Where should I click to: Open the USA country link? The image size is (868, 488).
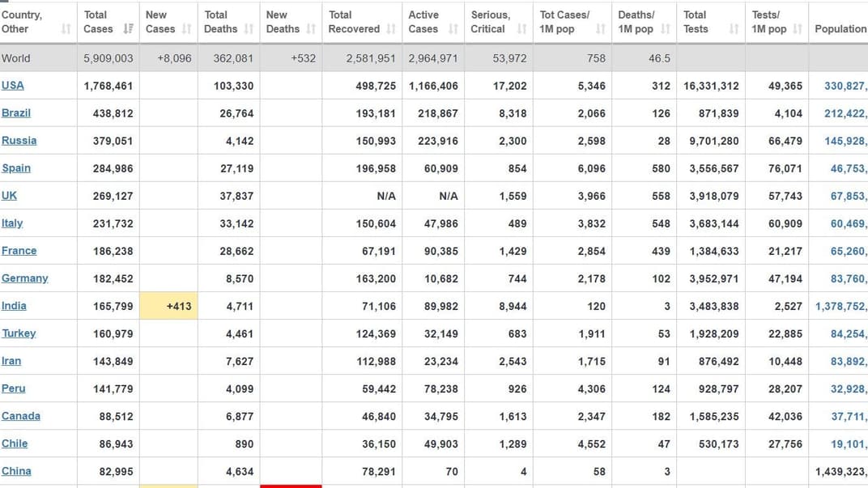pyautogui.click(x=13, y=85)
